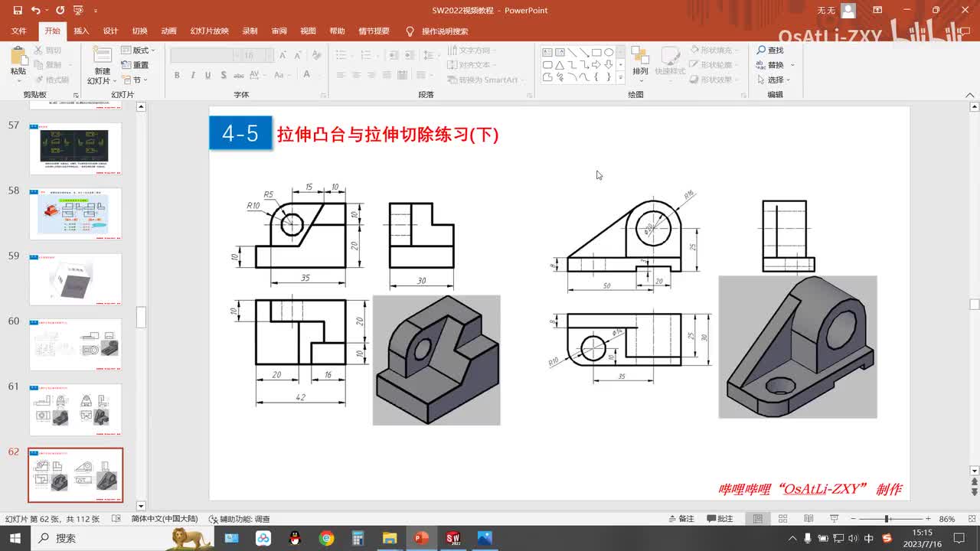The height and width of the screenshot is (551, 980).
Task: Click Find (查找) magnifier in editing group
Action: click(770, 51)
